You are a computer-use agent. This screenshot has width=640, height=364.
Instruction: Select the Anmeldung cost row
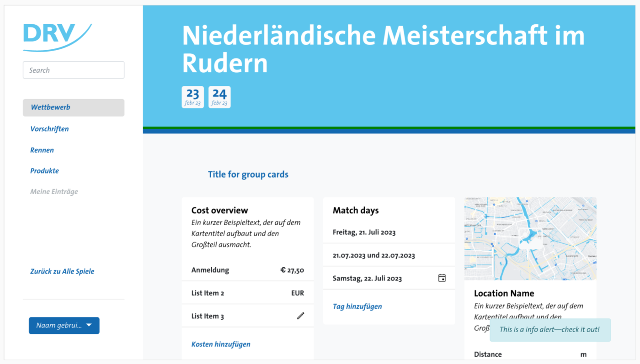pos(247,270)
